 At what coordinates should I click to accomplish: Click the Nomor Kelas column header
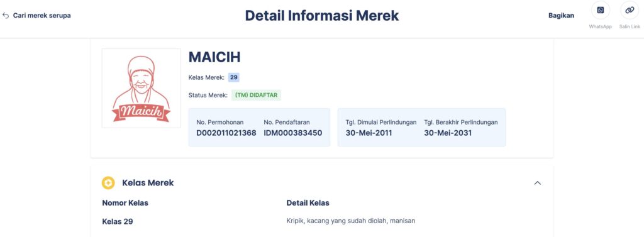pyautogui.click(x=125, y=203)
